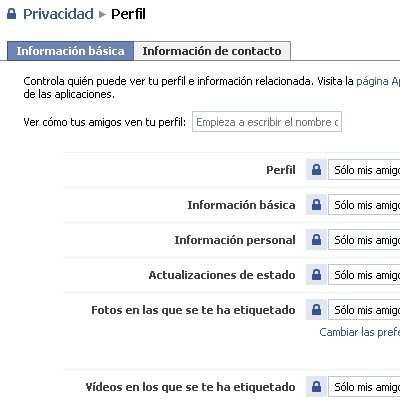Click the bold Perfil row label
Screen dimensions: 400x400
(281, 170)
